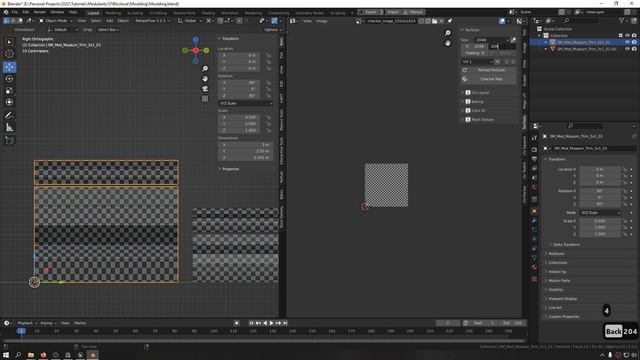Click the current frame marker on the timeline

[x=21, y=331]
